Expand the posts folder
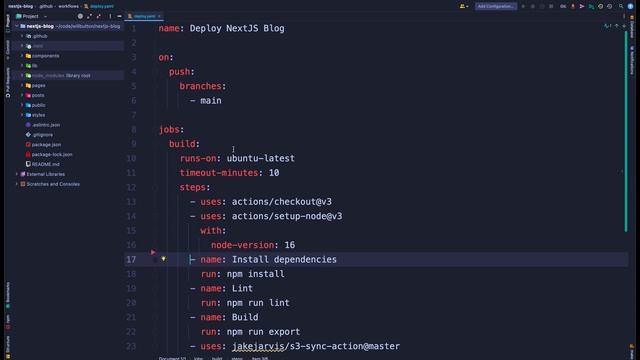 pyautogui.click(x=22, y=95)
